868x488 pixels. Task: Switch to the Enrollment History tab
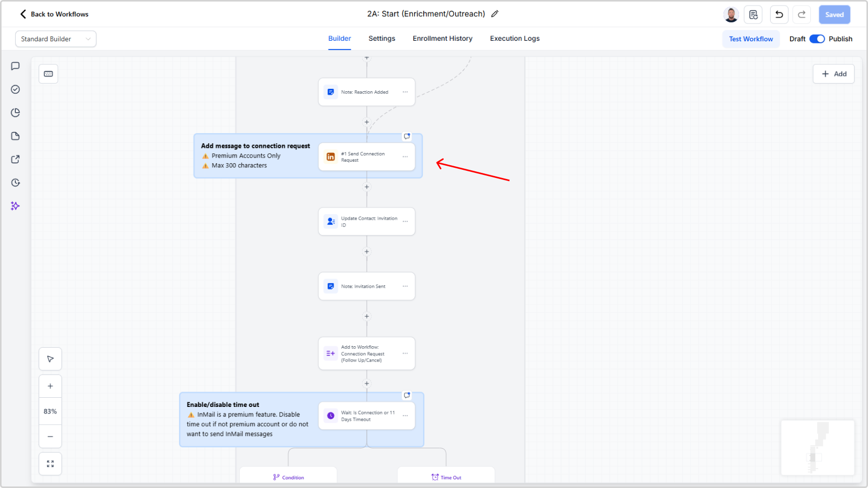442,39
